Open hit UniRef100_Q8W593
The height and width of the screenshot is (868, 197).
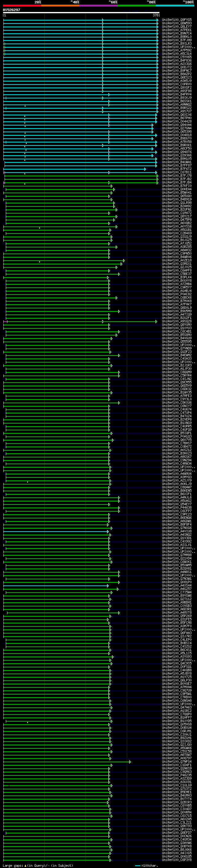pos(176,23)
